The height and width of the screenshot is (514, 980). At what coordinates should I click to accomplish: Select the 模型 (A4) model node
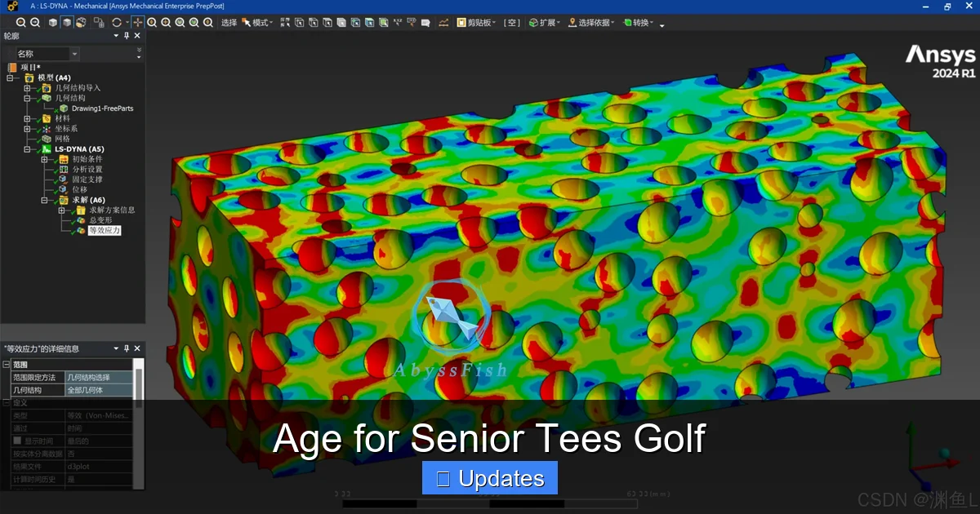coord(54,78)
